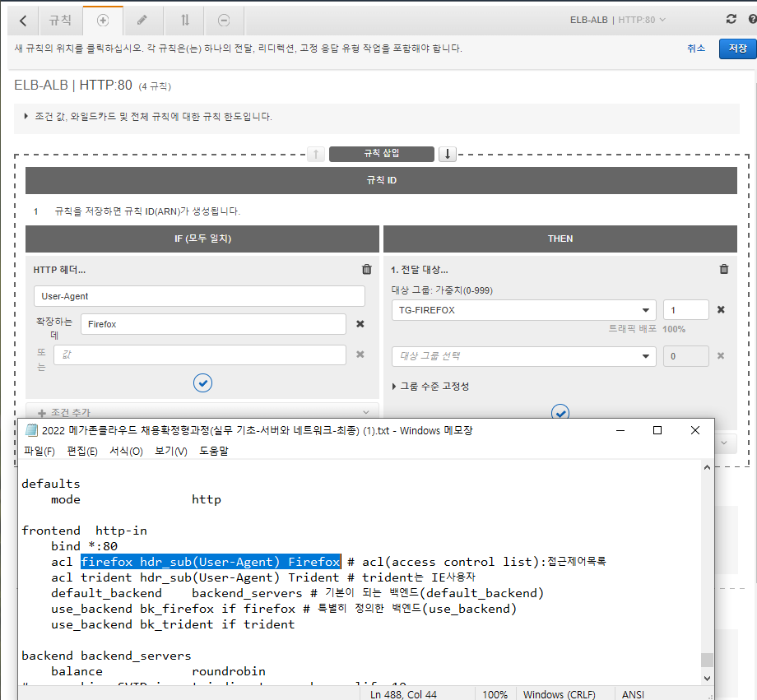Click the refresh icon

pyautogui.click(x=731, y=19)
